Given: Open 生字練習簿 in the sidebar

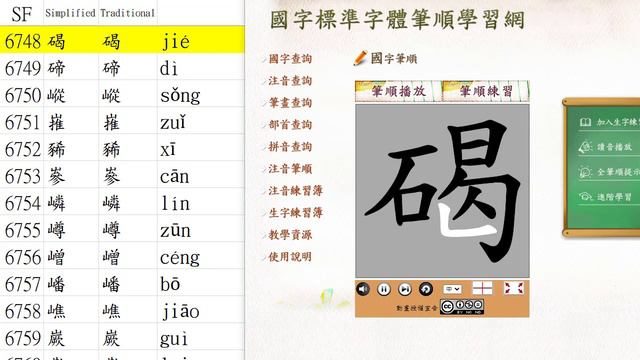Looking at the screenshot, I should pyautogui.click(x=296, y=213).
